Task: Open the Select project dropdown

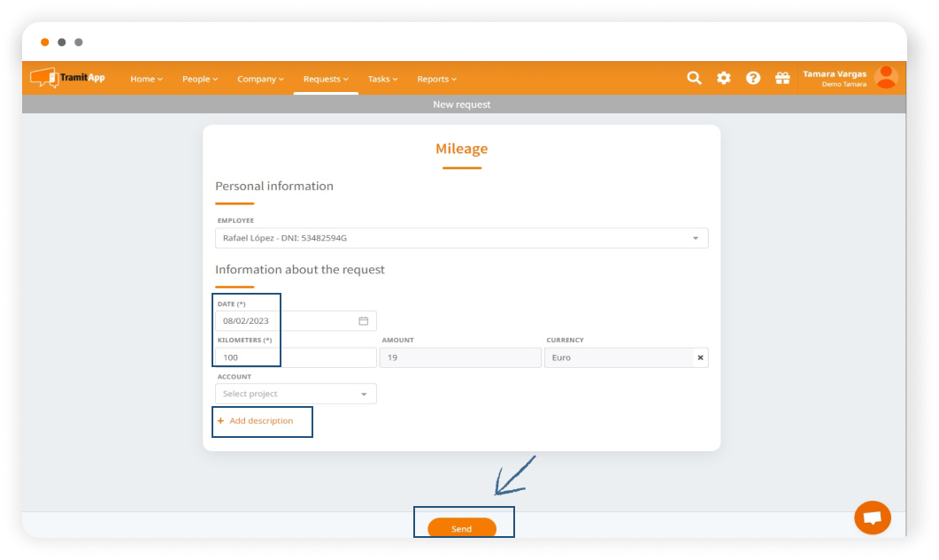Action: [x=296, y=394]
